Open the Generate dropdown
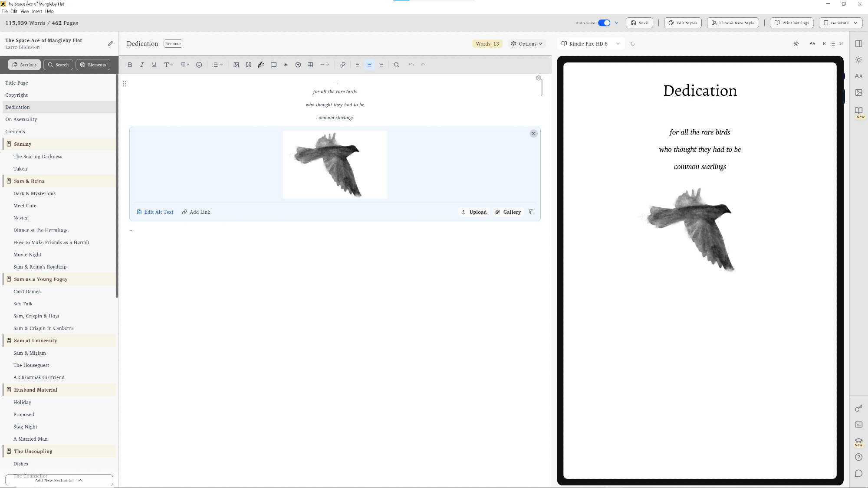The height and width of the screenshot is (488, 868). point(840,23)
